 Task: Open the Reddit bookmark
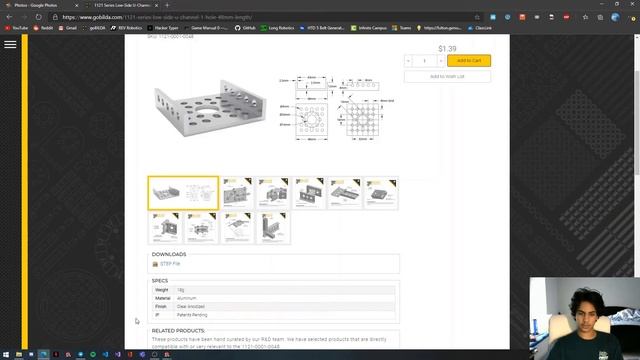tap(43, 28)
